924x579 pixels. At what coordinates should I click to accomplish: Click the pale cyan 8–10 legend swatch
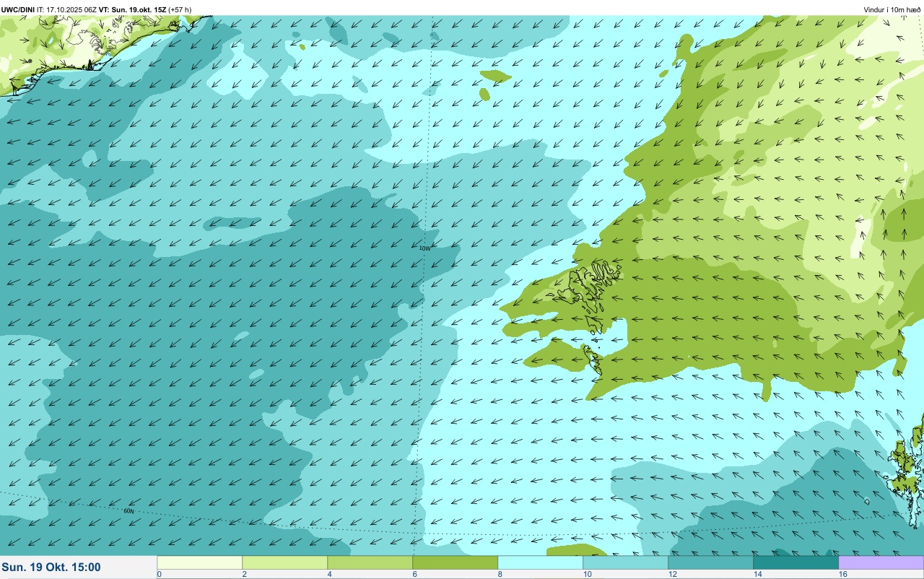[540, 562]
